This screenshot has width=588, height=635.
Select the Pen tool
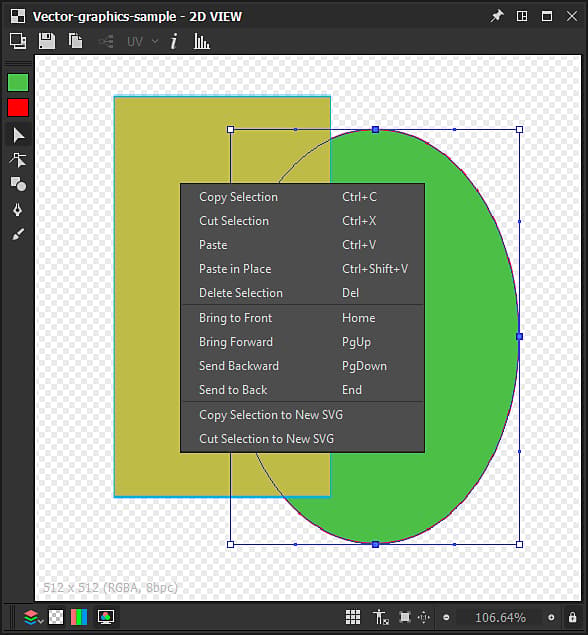pos(17,209)
